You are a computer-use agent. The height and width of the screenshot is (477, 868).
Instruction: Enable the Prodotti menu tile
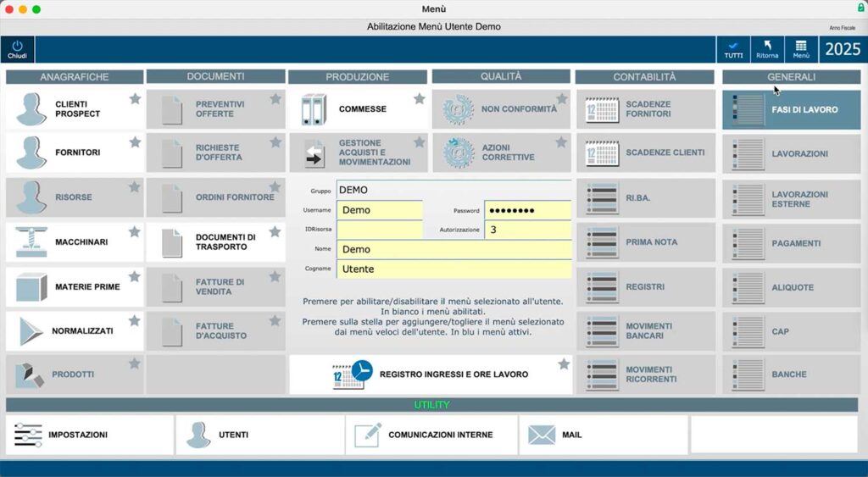coord(75,374)
